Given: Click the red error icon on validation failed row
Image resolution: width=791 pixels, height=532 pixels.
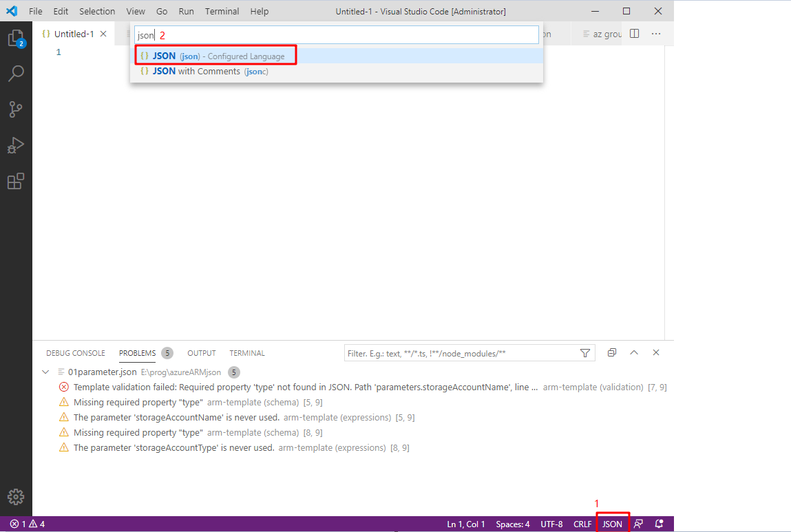Looking at the screenshot, I should 64,387.
